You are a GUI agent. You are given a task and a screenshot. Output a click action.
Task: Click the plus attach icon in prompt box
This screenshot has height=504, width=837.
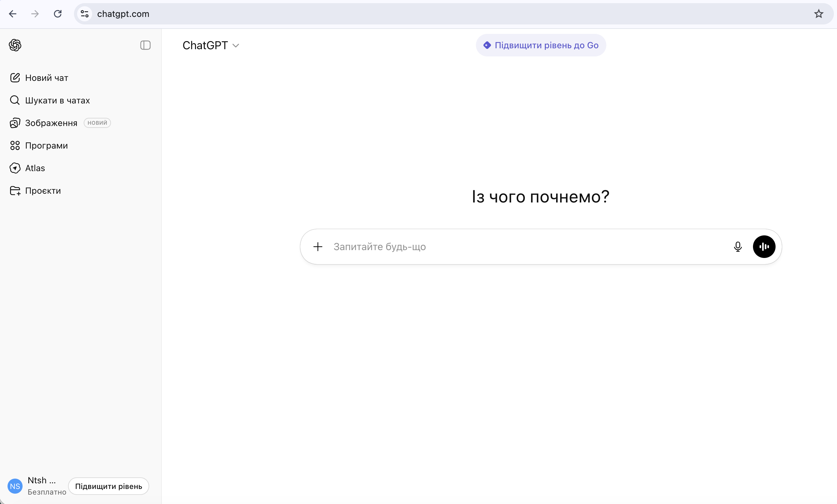point(318,247)
